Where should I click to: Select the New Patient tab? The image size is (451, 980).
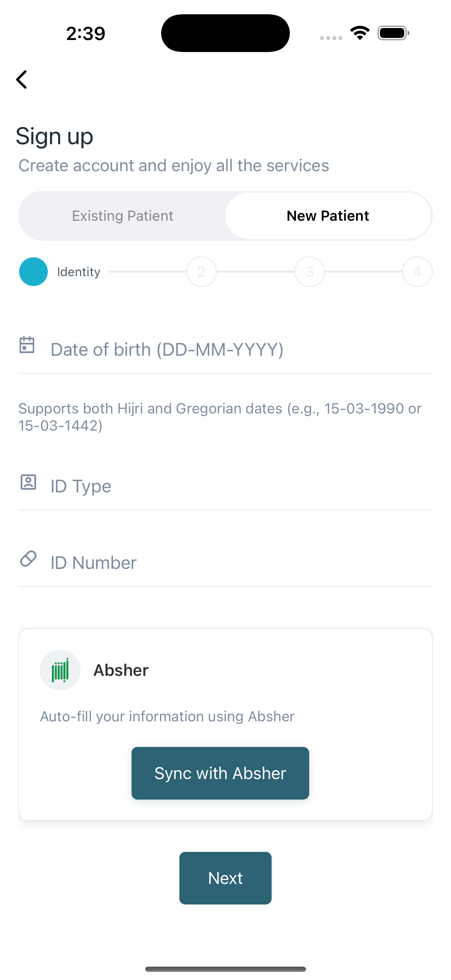pyautogui.click(x=328, y=216)
